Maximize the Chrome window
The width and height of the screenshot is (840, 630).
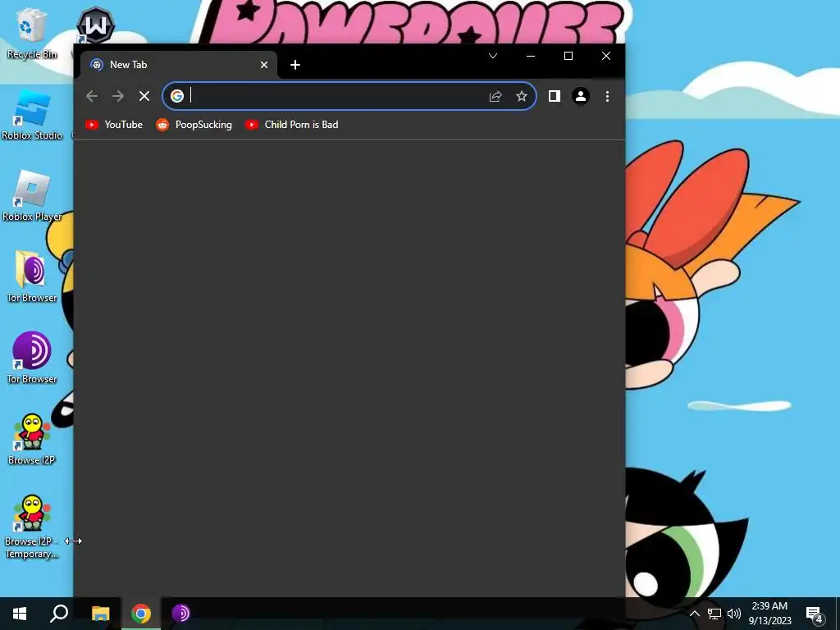pyautogui.click(x=568, y=56)
